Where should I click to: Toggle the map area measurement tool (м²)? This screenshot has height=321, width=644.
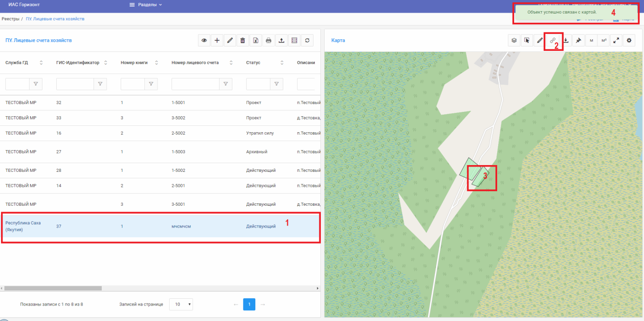coord(603,41)
